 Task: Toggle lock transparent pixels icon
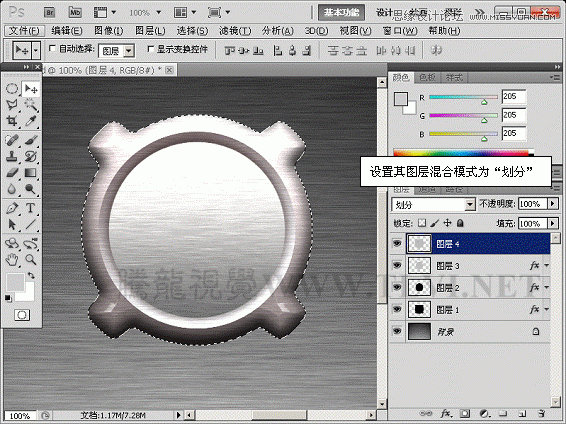point(422,223)
